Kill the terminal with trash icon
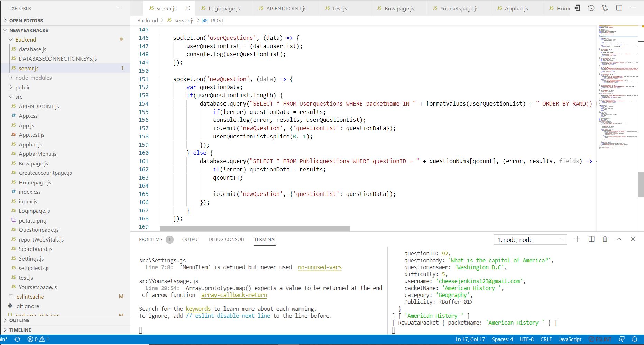Image resolution: width=644 pixels, height=345 pixels. [605, 239]
